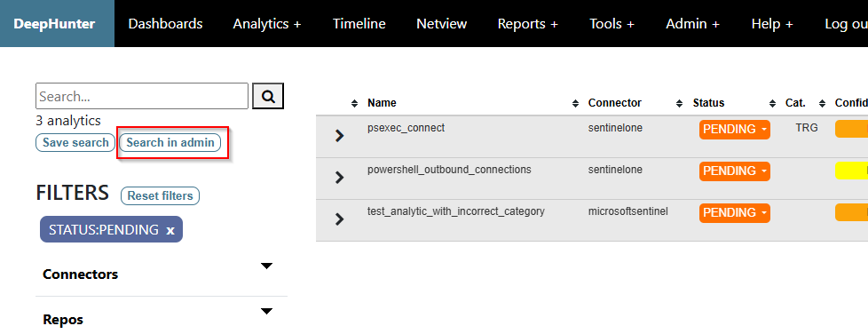Screen dimensions: 868x334
Task: Expand the test_analytic_with_incorrect_category row chevron
Action: point(340,219)
